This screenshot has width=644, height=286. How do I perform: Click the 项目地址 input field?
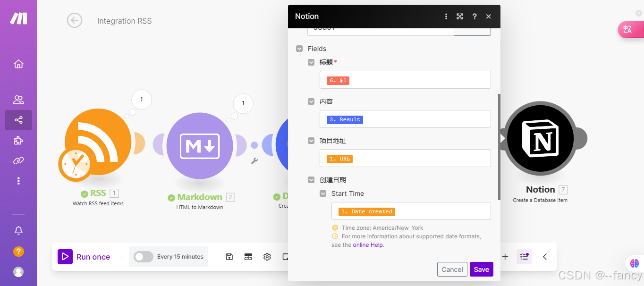tap(405, 158)
